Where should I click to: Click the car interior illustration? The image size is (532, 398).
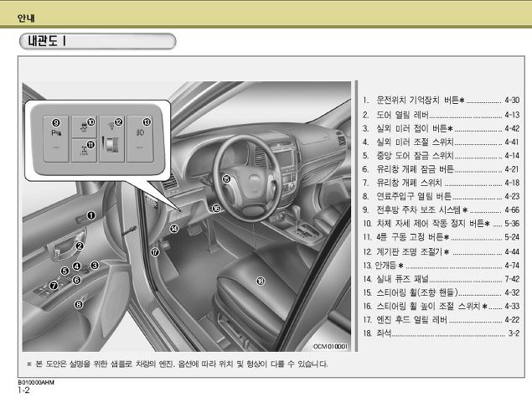coord(187,216)
